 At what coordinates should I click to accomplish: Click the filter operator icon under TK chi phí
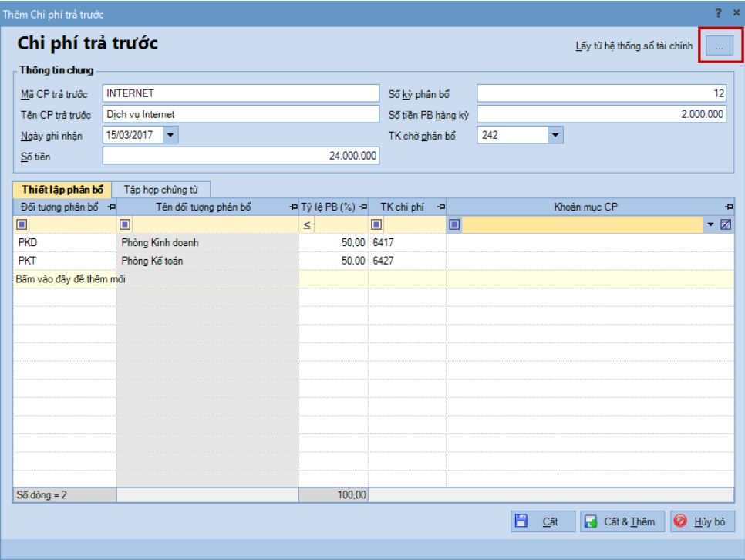point(376,224)
